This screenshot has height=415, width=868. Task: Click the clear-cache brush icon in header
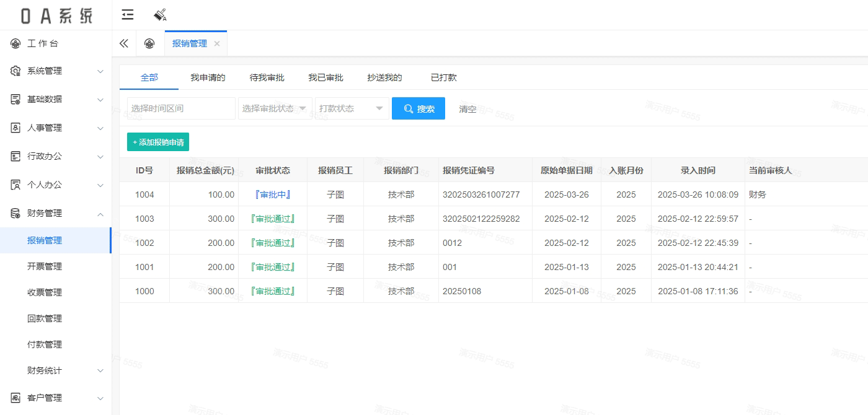[160, 15]
